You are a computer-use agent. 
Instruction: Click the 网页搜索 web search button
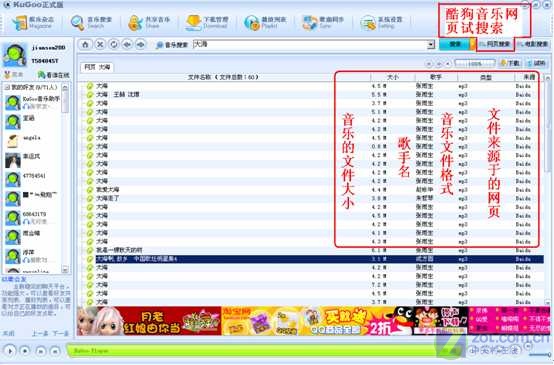(x=496, y=45)
